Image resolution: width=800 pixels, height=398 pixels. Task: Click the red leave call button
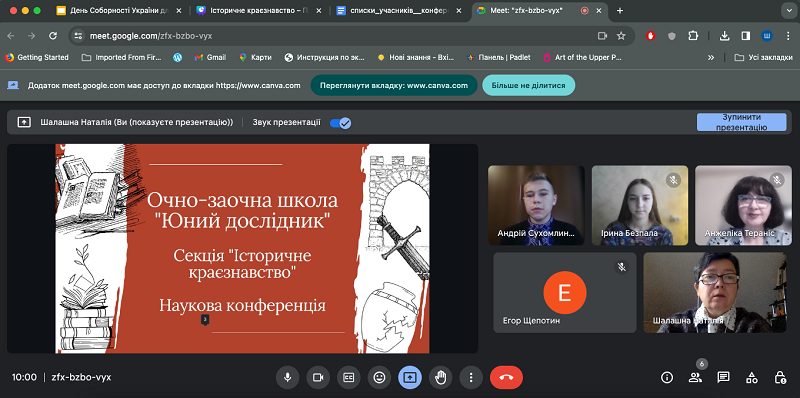coord(506,378)
